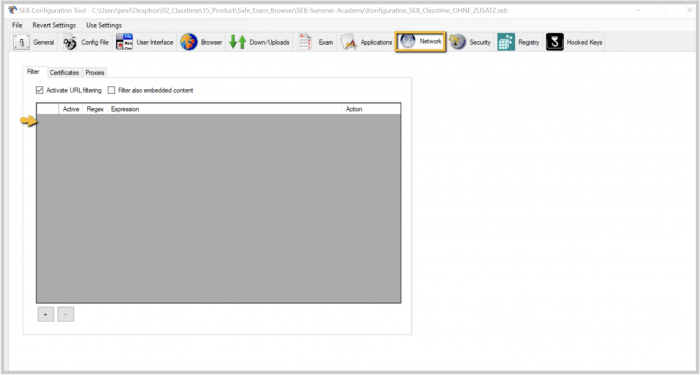Switch to the Proxies sub-tab
The height and width of the screenshot is (375, 700).
click(95, 72)
